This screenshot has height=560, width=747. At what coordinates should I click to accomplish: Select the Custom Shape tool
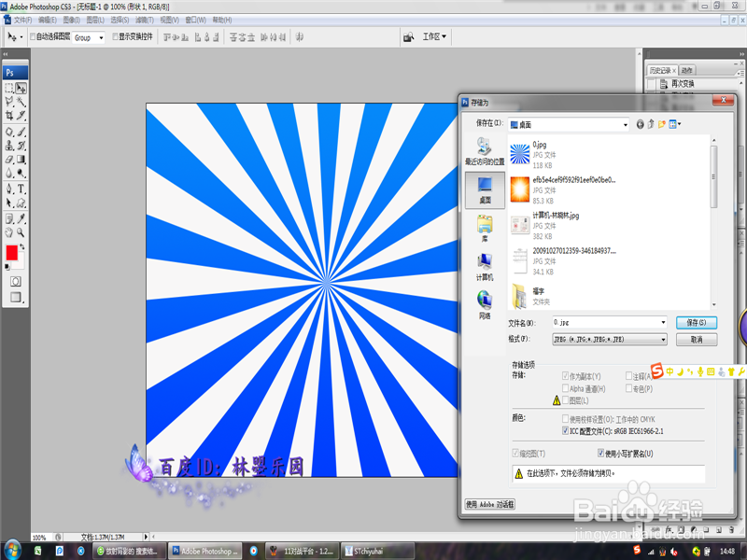click(21, 203)
